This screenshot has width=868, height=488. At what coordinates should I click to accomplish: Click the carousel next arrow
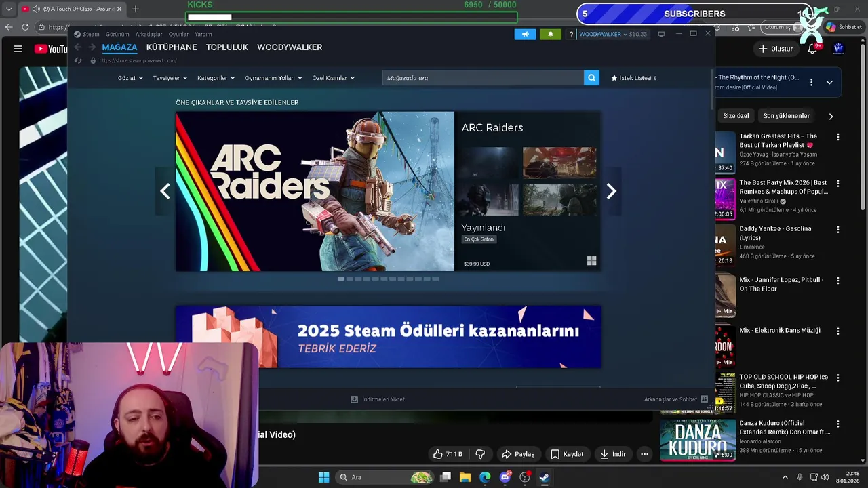pyautogui.click(x=611, y=191)
